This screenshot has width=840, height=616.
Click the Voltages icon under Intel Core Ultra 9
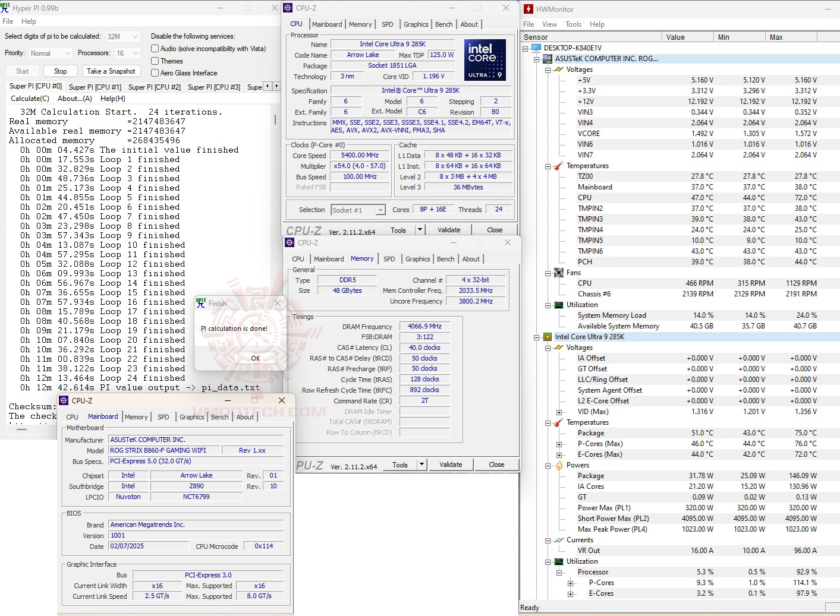[x=559, y=348]
